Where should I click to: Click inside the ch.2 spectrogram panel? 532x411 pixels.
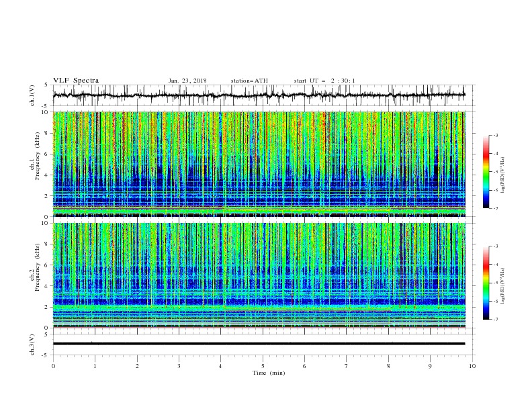click(259, 275)
